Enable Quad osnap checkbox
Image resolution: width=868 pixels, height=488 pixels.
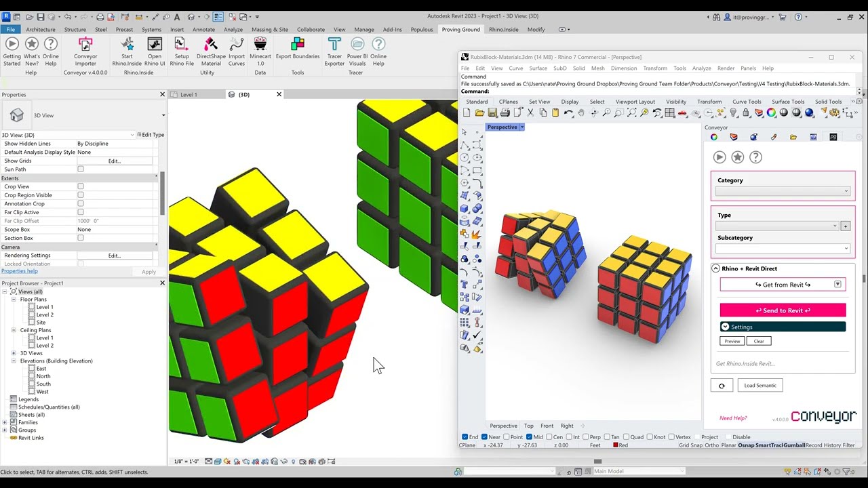click(627, 437)
